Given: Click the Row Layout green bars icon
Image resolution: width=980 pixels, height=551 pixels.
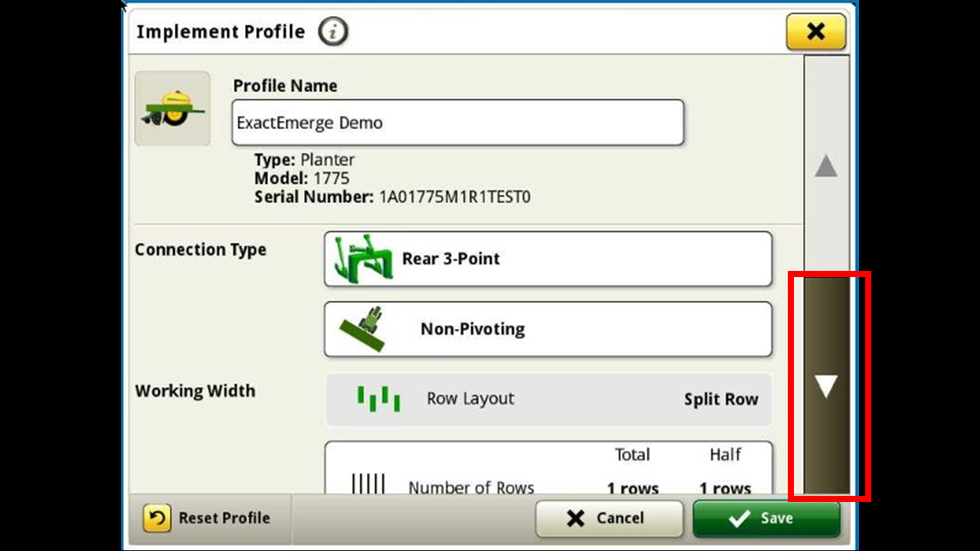Looking at the screenshot, I should pos(378,398).
